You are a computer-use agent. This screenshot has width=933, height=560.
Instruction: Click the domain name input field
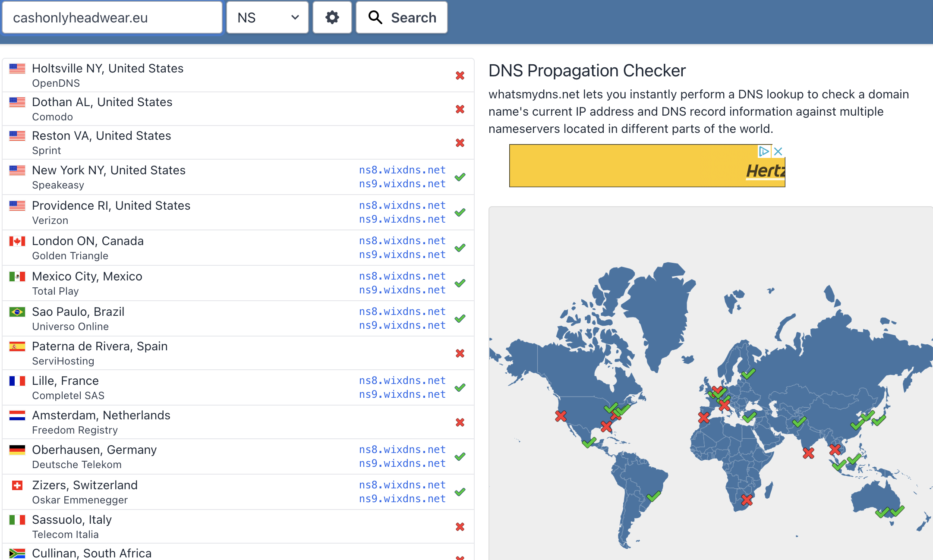112,18
